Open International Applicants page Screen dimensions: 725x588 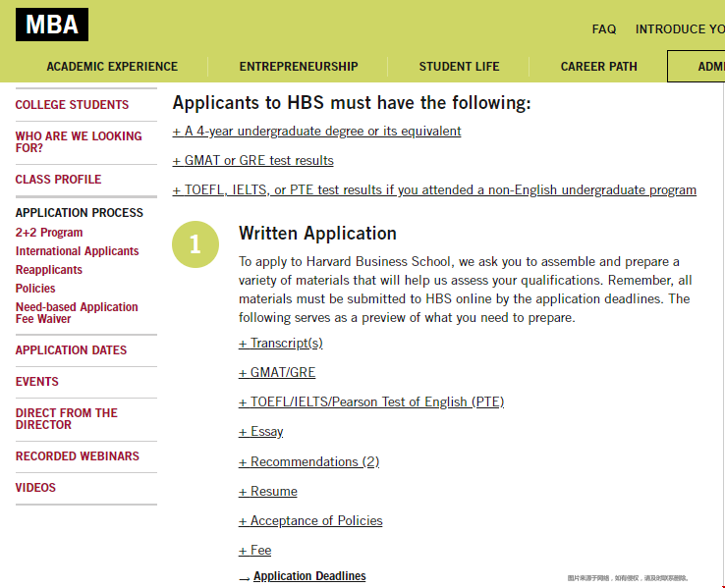click(x=78, y=251)
